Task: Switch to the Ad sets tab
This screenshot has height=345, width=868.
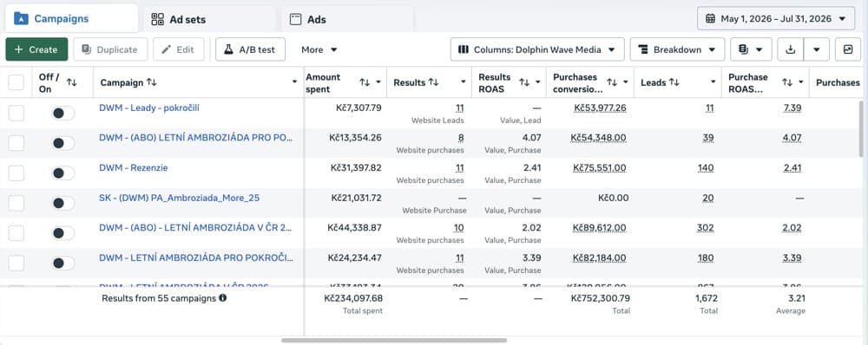Action: coord(209,19)
